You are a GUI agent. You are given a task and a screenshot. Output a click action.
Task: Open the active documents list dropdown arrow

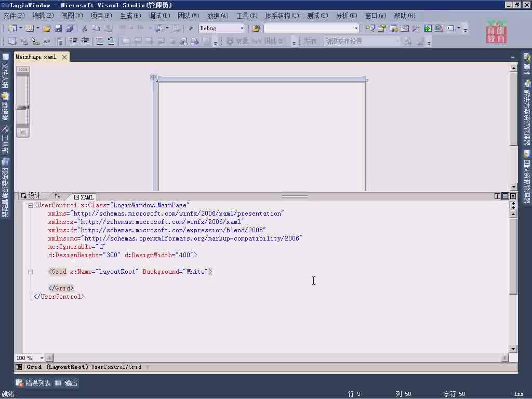pyautogui.click(x=513, y=57)
